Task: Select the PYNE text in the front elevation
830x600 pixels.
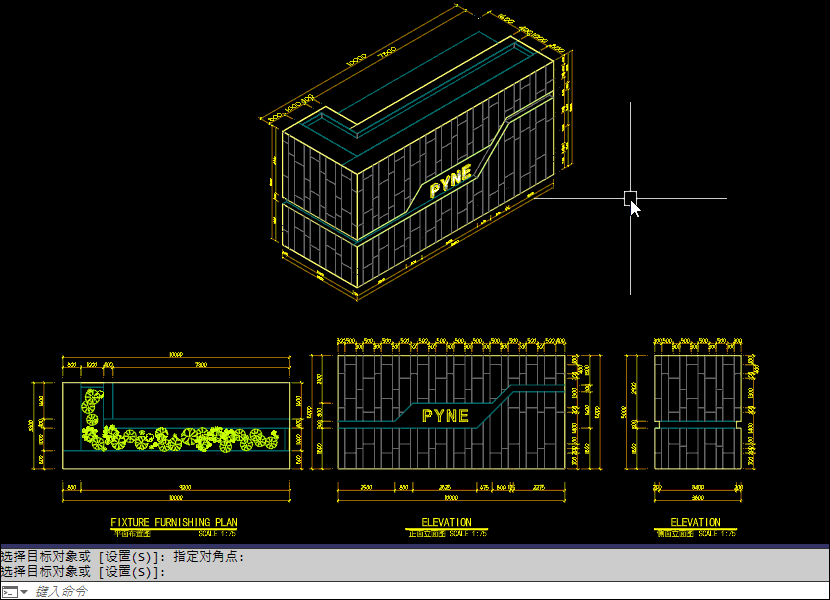Action: click(x=446, y=415)
